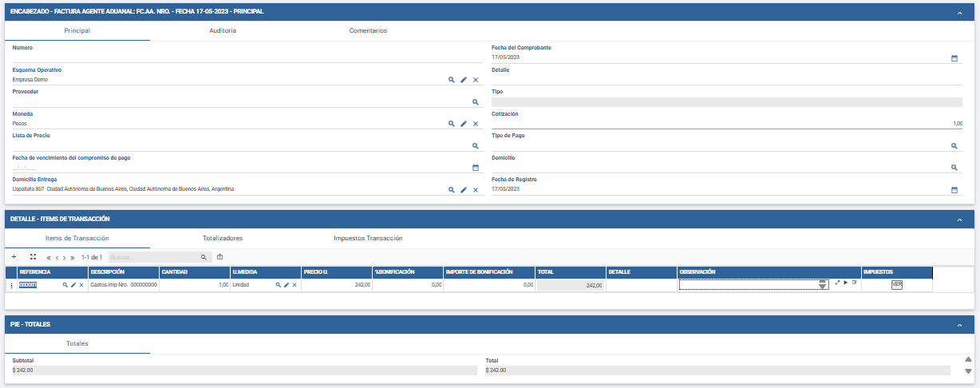Collapse Detalle Items de Transacción section
This screenshot has height=388, width=980.
click(x=958, y=219)
